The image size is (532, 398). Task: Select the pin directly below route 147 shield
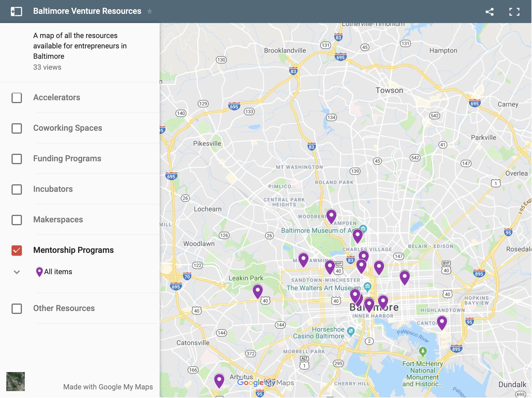click(x=405, y=278)
